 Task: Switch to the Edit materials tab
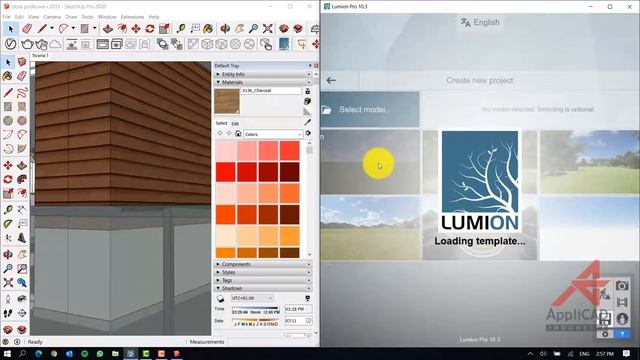pos(235,124)
